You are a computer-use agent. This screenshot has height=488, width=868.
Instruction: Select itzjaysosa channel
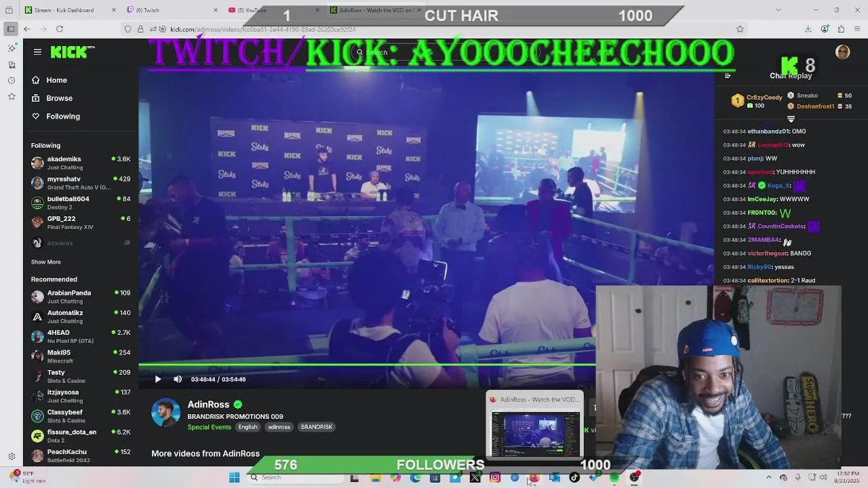tap(81, 396)
